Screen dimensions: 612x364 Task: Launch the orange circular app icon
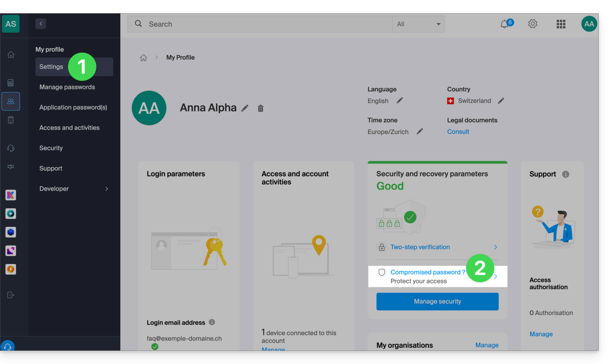[11, 269]
